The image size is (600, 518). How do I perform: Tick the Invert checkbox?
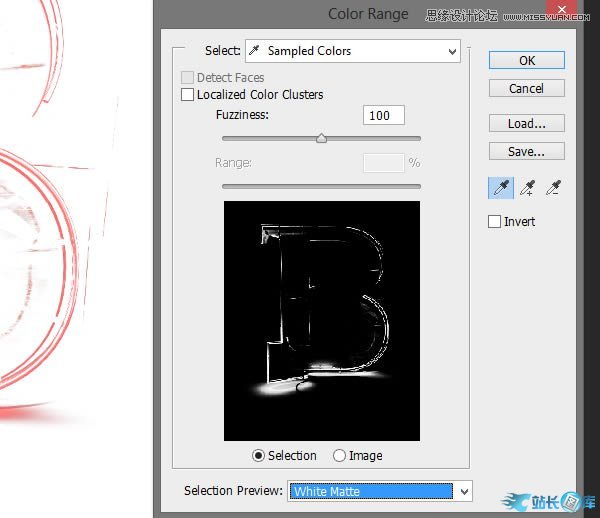pos(495,221)
